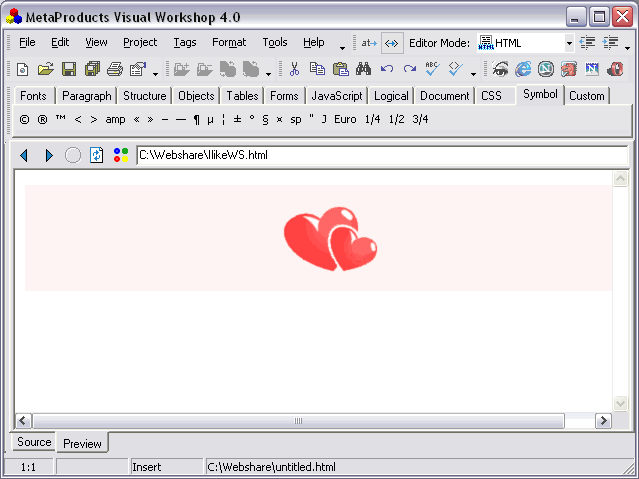Go forward in preview browser
The width and height of the screenshot is (639, 479).
(x=49, y=155)
